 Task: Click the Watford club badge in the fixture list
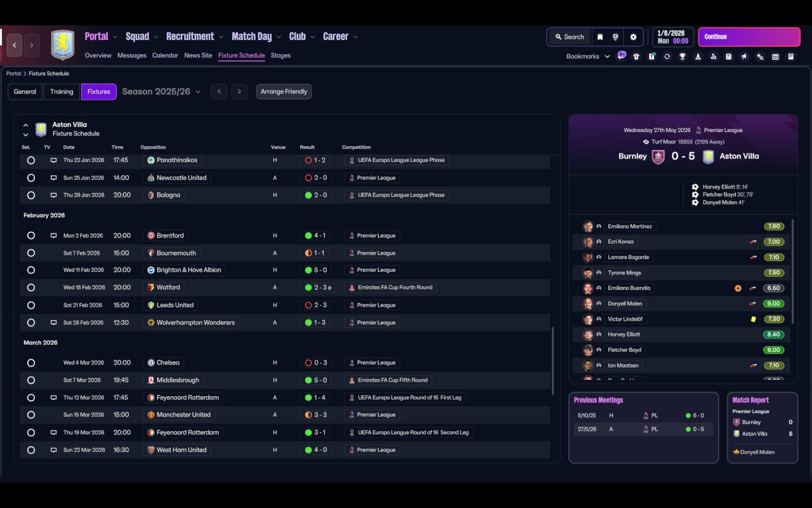coord(151,288)
